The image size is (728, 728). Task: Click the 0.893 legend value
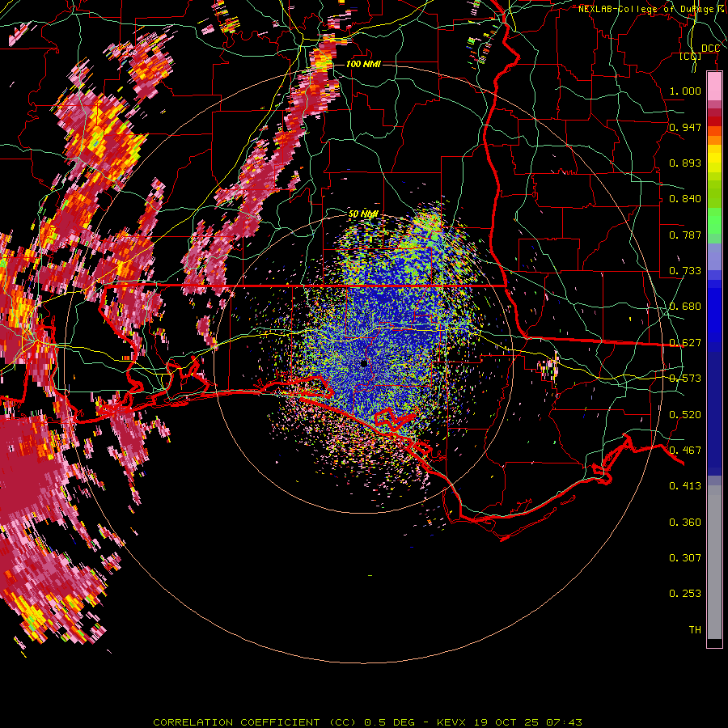[685, 163]
